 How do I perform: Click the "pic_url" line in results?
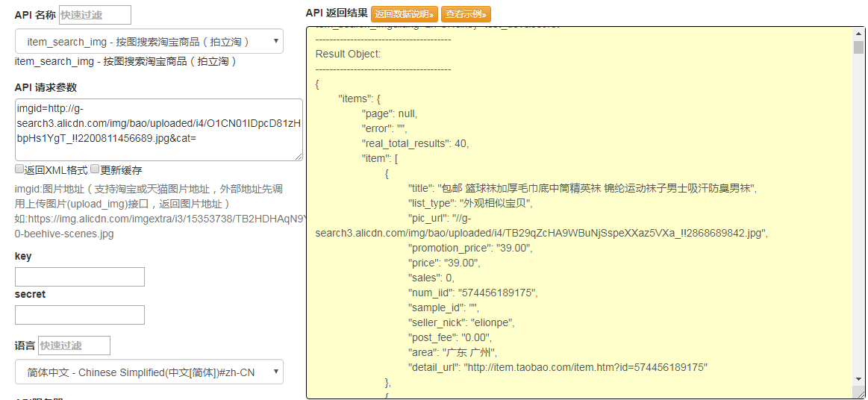point(541,225)
